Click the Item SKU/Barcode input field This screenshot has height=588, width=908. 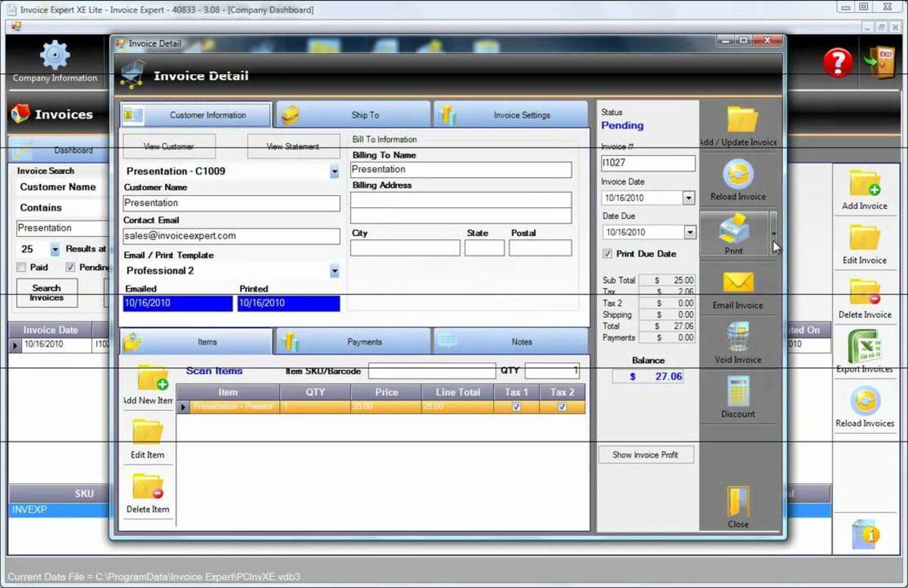(432, 372)
